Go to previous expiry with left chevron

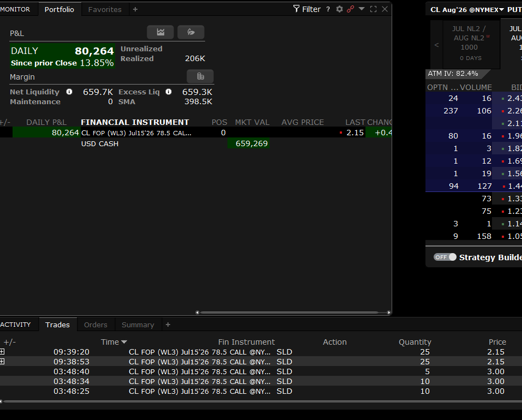436,45
